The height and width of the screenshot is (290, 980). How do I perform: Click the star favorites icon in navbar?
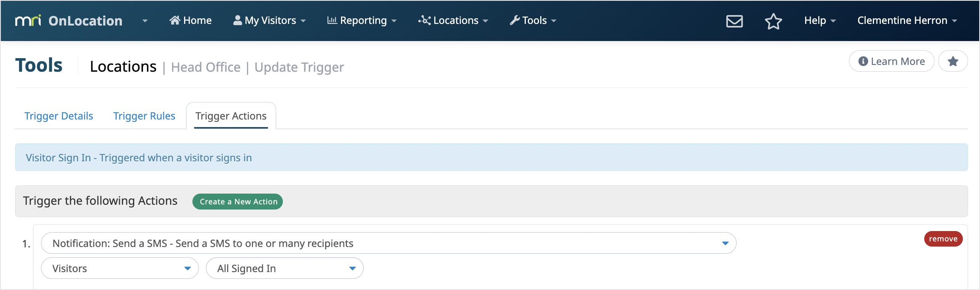coord(773,21)
